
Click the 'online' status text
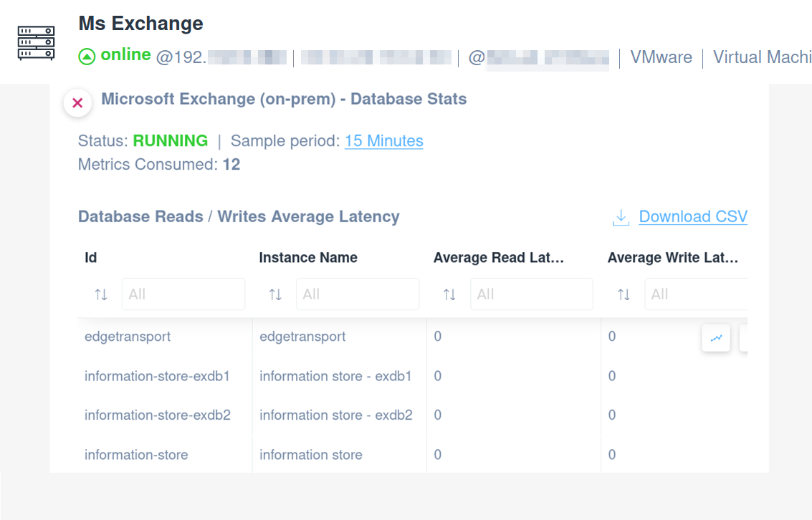126,54
